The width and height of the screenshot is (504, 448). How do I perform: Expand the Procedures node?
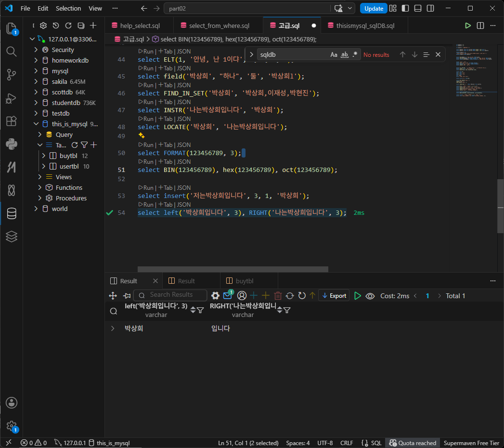click(x=40, y=198)
